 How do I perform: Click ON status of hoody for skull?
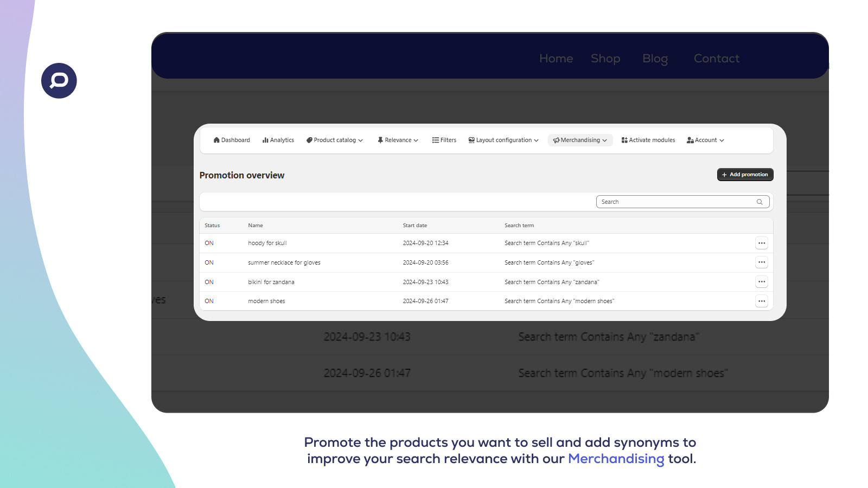click(x=209, y=243)
